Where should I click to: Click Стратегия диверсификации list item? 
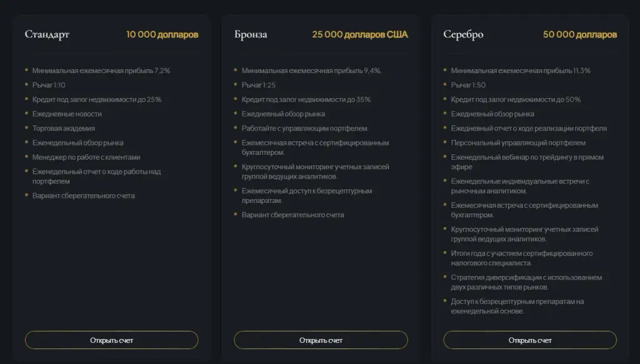click(526, 282)
